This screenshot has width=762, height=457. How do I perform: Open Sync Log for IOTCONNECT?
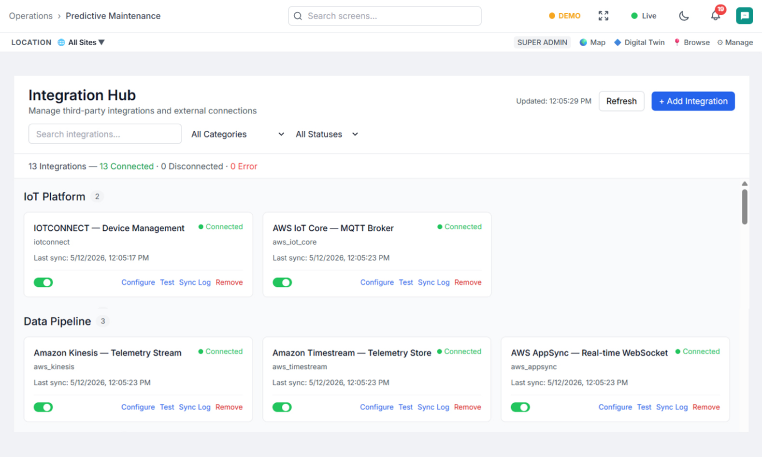195,282
